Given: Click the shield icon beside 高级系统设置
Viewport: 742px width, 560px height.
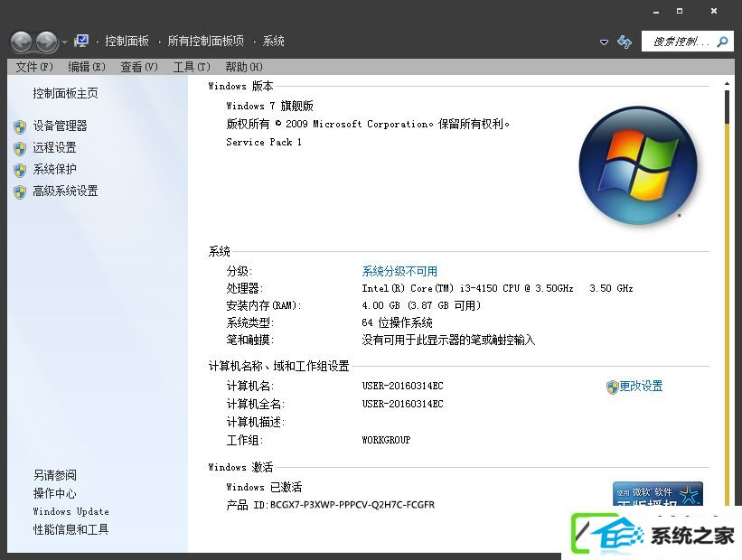Looking at the screenshot, I should [x=20, y=192].
